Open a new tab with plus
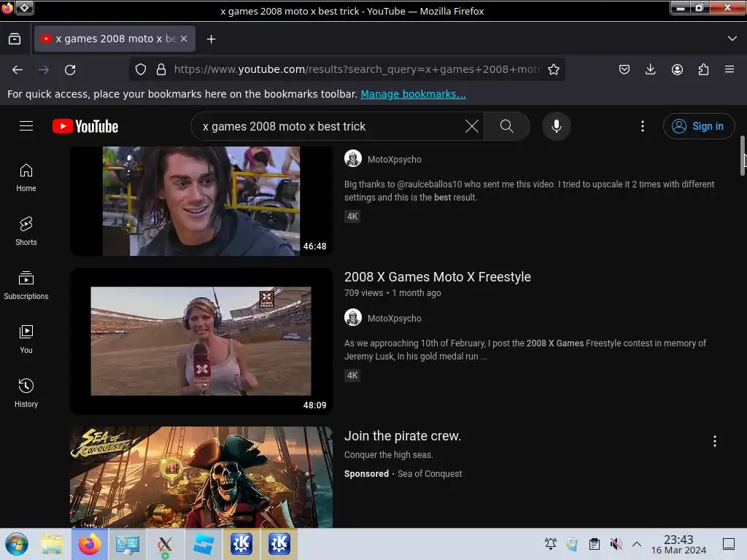The width and height of the screenshot is (747, 560). 211,39
